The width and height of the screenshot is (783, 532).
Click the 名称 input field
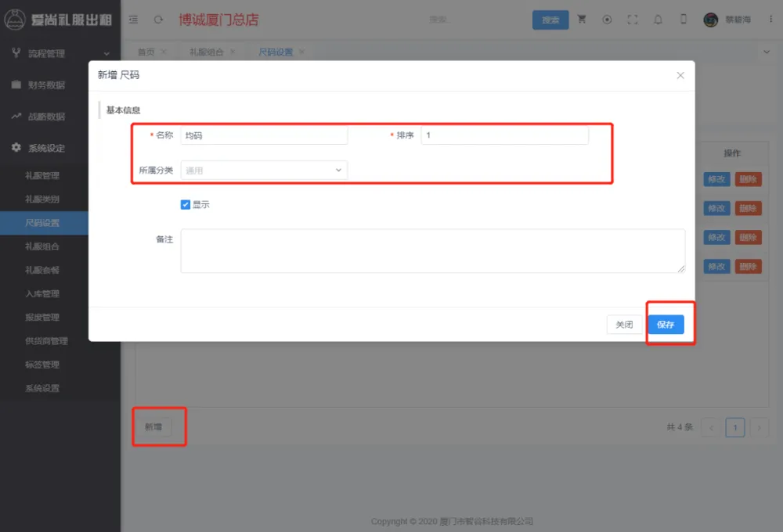(264, 135)
